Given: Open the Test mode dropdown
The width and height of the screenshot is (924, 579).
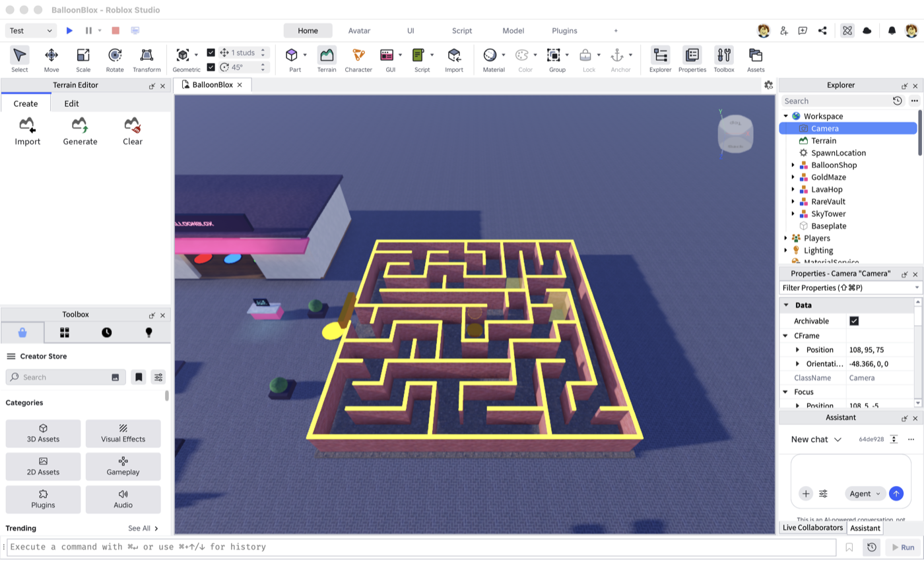Looking at the screenshot, I should click(x=31, y=30).
